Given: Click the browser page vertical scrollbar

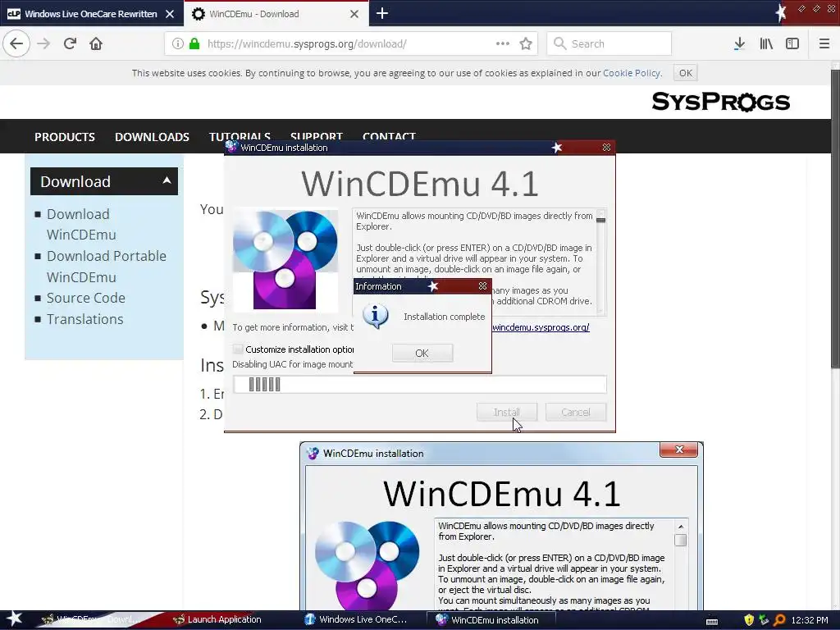Looking at the screenshot, I should pos(835,220).
